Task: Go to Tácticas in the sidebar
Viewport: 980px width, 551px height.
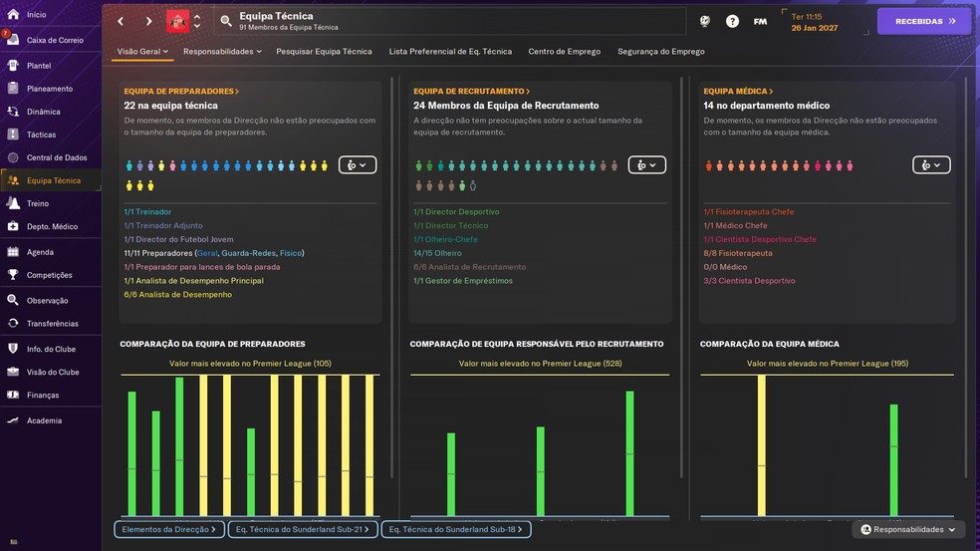Action: click(41, 135)
